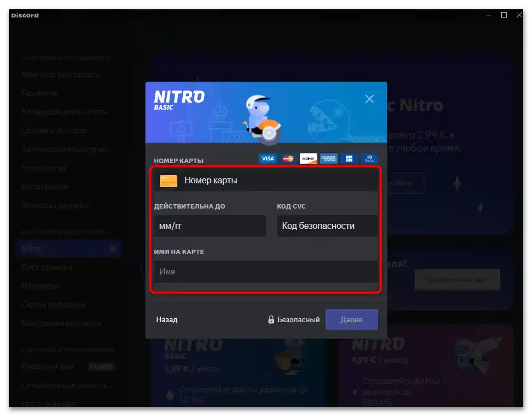
Task: Open Подписки settings section
Action: pos(41,286)
